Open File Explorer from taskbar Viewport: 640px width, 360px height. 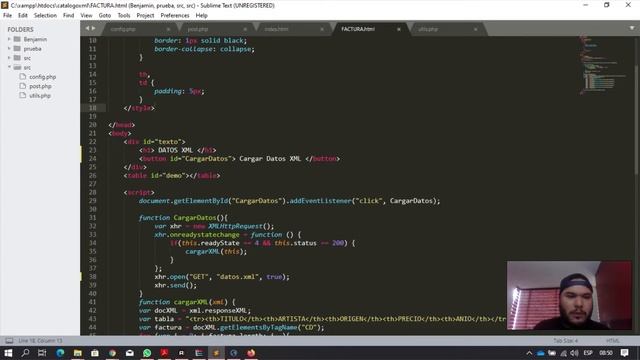pyautogui.click(x=78, y=353)
